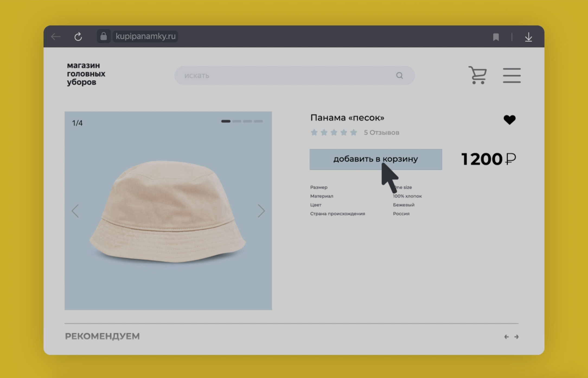
Task: Open the "5 Отзывов" reviews link
Action: [x=381, y=133]
